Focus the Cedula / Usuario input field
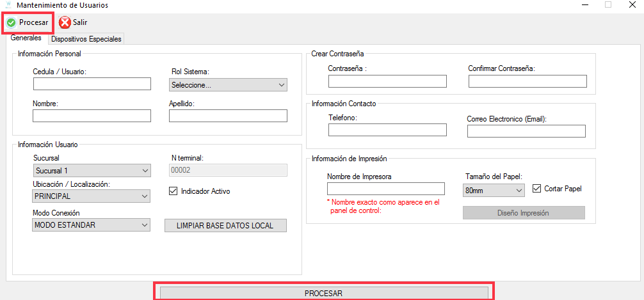This screenshot has width=644, height=300. coord(92,84)
